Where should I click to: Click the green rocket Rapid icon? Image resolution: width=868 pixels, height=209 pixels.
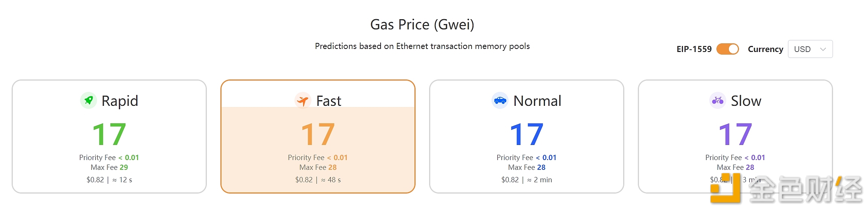(x=88, y=101)
